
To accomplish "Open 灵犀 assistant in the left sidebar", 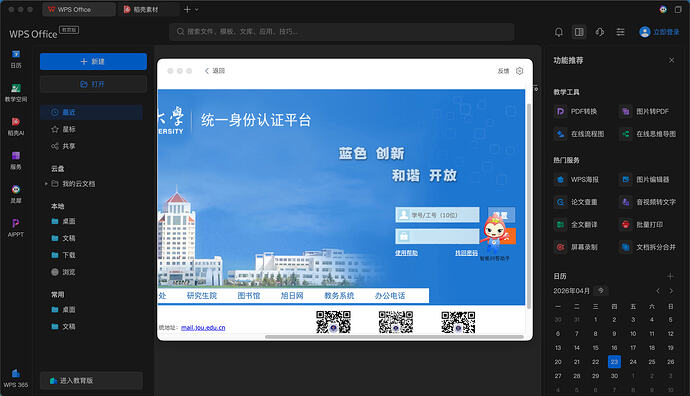I will pos(16,194).
